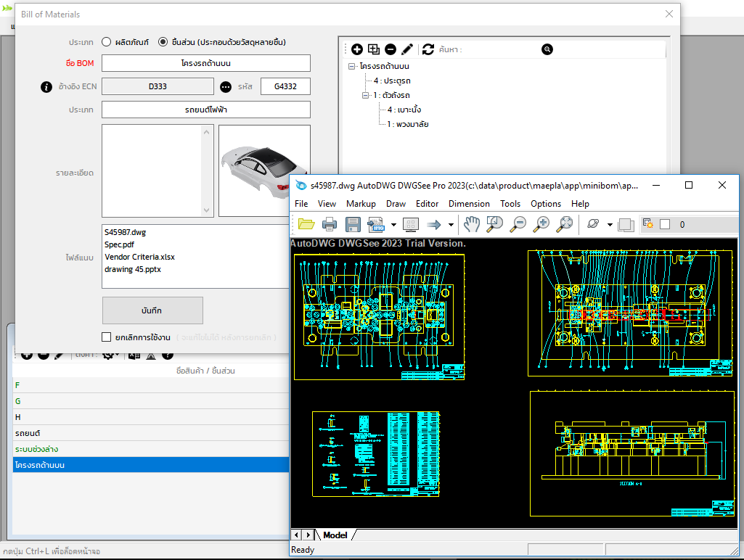Click the Print icon in DWGSee toolbar
This screenshot has height=560, width=744.
pyautogui.click(x=330, y=224)
